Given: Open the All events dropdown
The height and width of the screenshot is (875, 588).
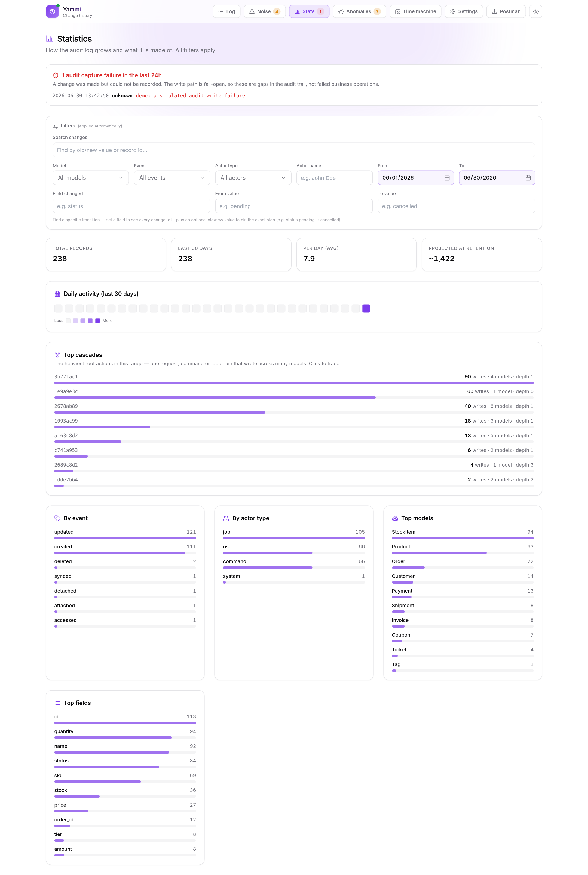Looking at the screenshot, I should coord(172,178).
